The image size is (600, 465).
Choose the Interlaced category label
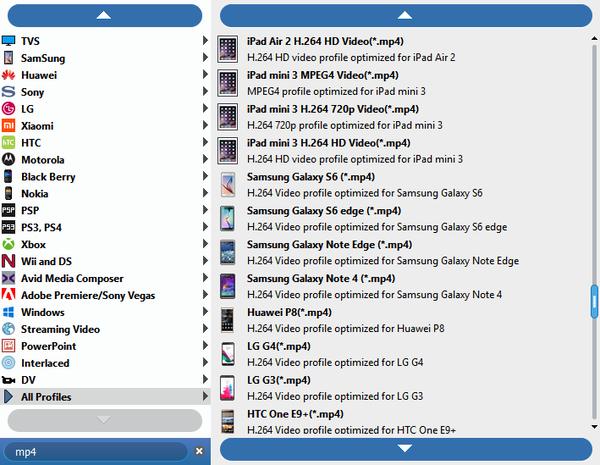45,363
